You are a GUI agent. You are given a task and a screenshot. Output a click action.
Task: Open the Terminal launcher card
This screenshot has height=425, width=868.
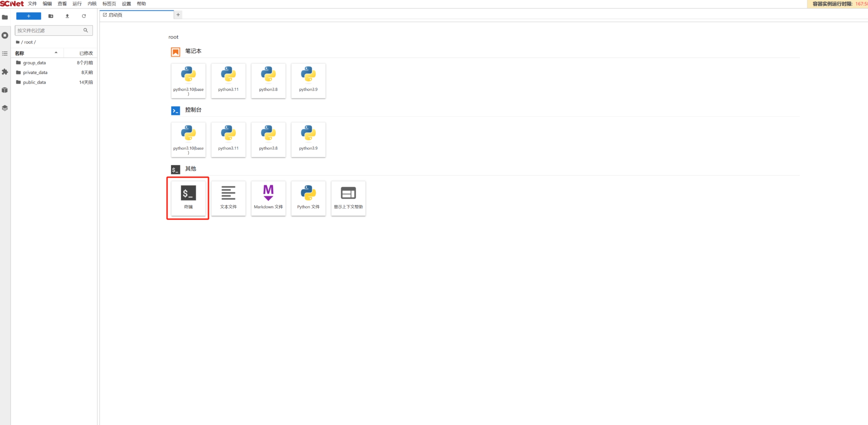188,198
